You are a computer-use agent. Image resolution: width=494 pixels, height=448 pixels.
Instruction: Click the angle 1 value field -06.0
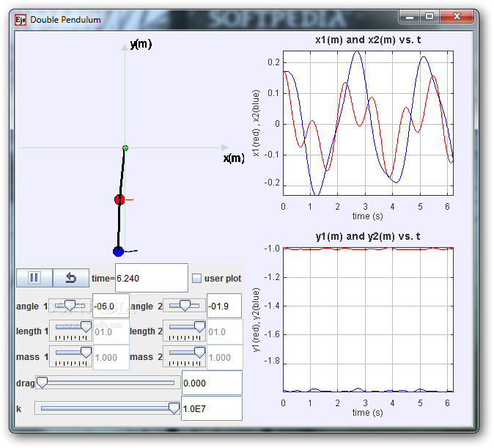pos(111,306)
